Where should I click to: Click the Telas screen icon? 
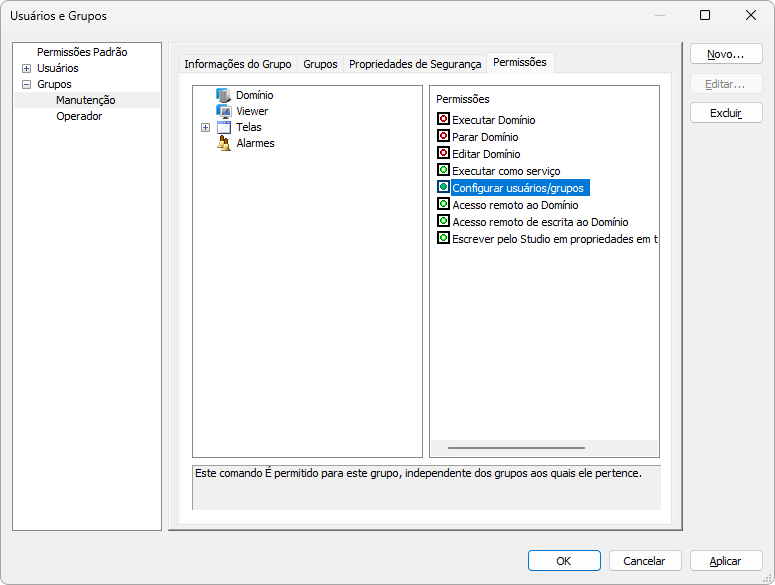coord(224,127)
